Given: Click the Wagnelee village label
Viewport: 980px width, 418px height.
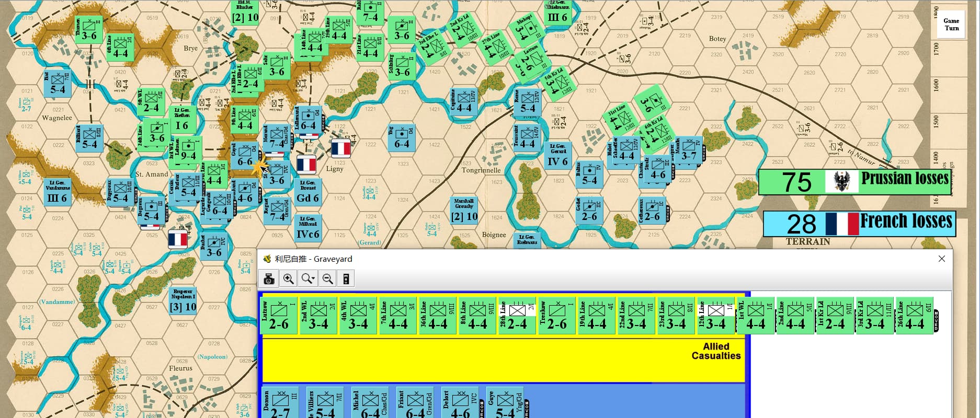Looking at the screenshot, I should pyautogui.click(x=57, y=118).
